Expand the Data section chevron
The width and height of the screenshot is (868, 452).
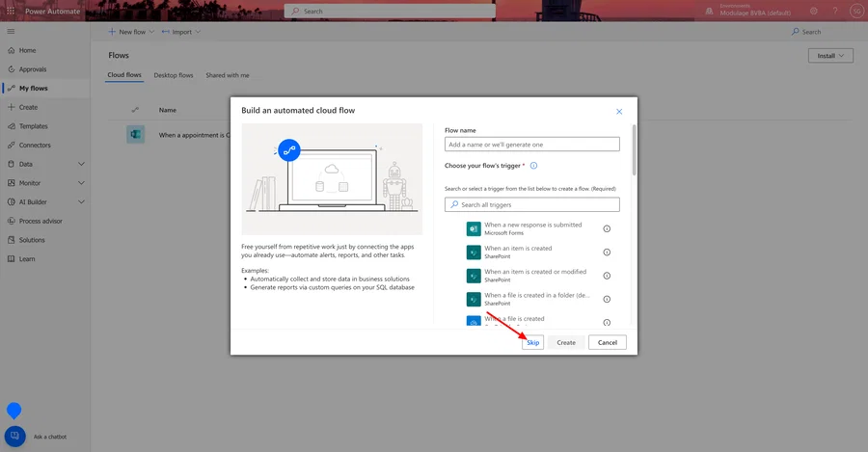[x=81, y=164]
